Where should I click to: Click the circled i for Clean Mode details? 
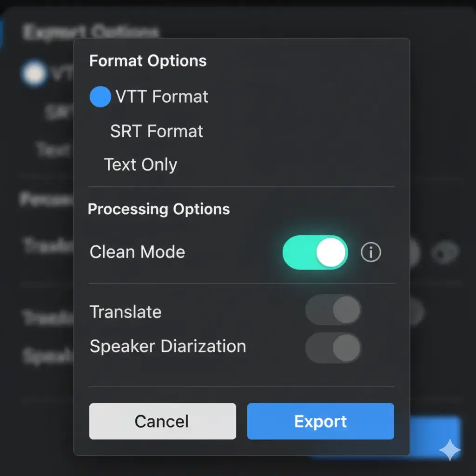pos(370,252)
